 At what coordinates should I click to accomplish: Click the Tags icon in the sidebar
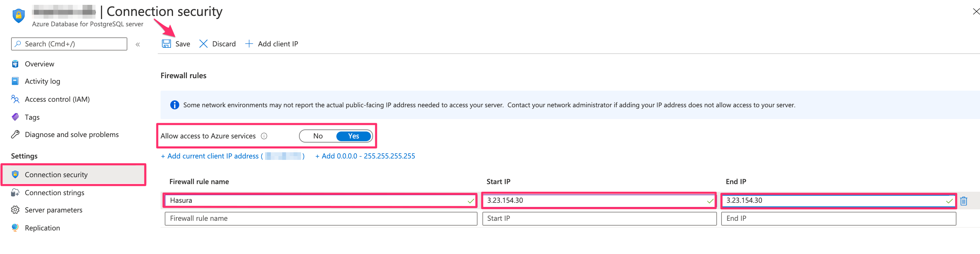(x=15, y=117)
